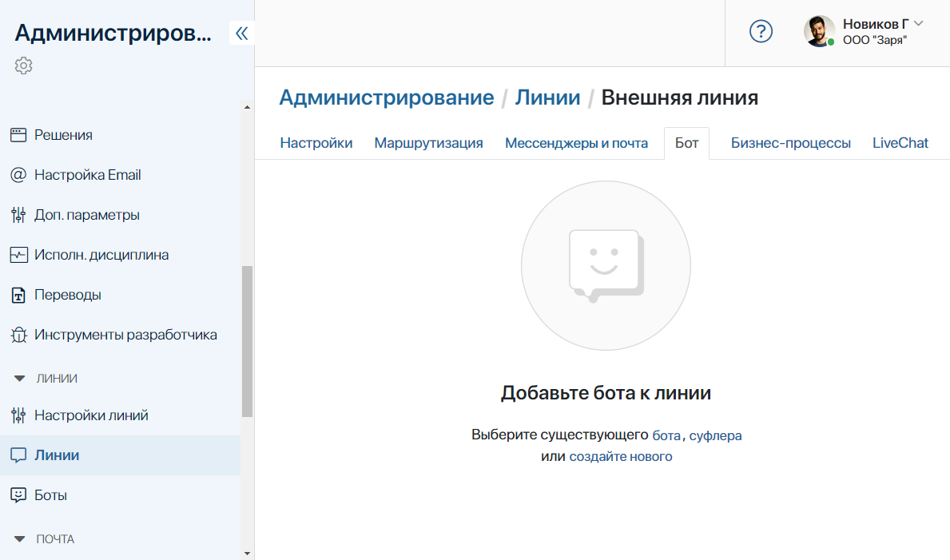Open help with the question mark icon
Screen dimensions: 950x560
point(761,32)
